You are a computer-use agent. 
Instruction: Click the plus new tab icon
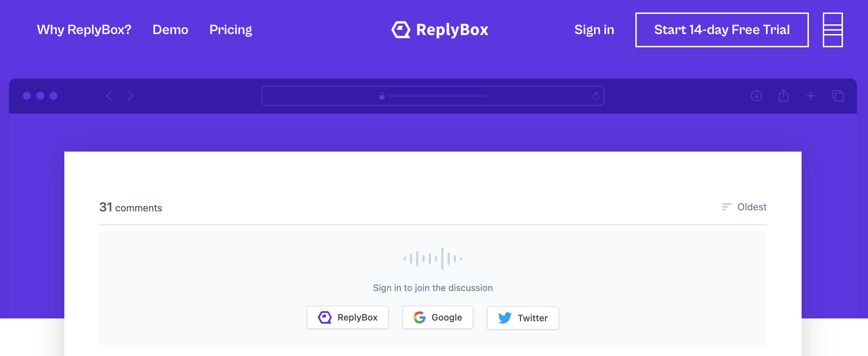(x=811, y=96)
